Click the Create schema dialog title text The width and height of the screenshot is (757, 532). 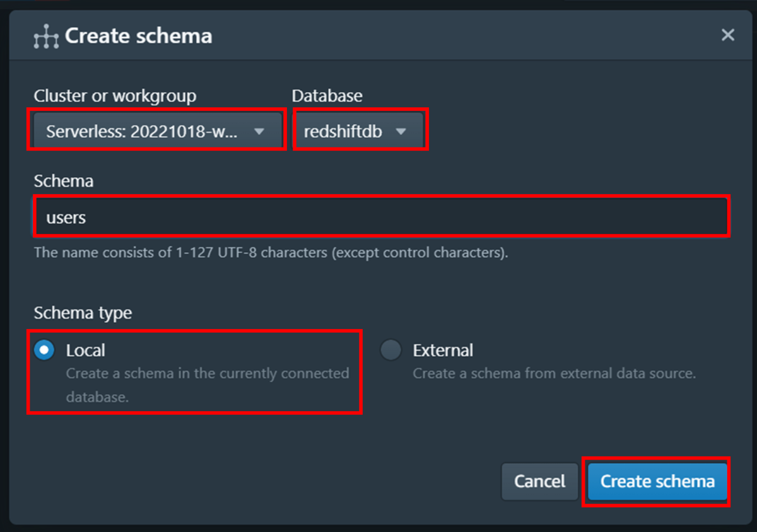tap(139, 36)
